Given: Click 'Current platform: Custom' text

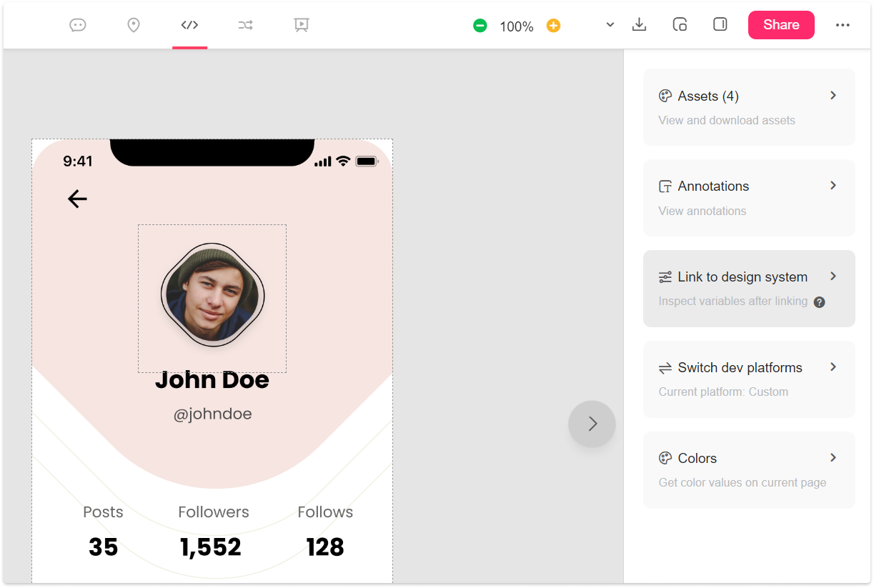Looking at the screenshot, I should pyautogui.click(x=723, y=392).
